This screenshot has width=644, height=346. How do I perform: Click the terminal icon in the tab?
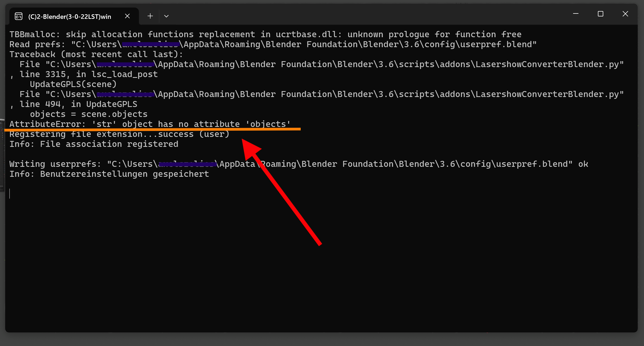click(19, 16)
